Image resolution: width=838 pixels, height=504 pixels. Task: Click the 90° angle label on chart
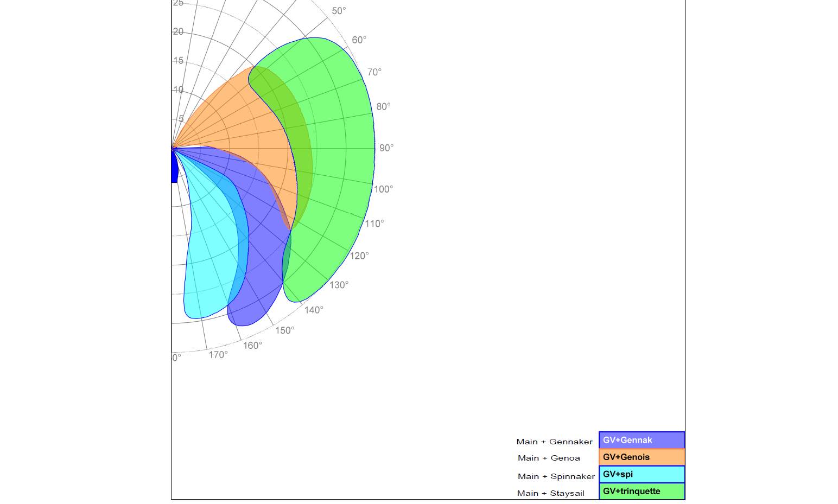click(386, 148)
